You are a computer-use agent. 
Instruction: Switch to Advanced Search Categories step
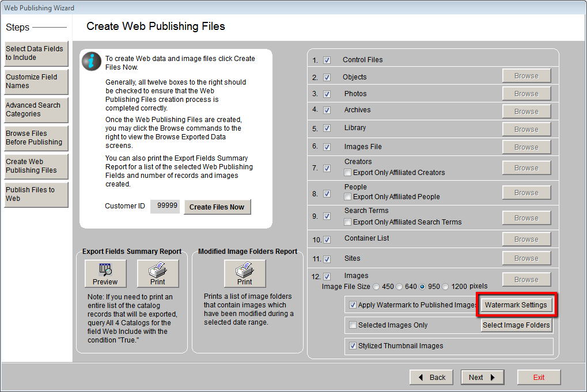click(36, 110)
